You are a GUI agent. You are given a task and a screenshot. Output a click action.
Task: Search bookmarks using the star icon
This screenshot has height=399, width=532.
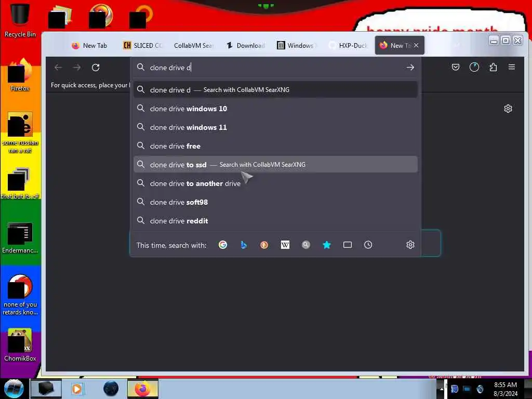tap(326, 245)
